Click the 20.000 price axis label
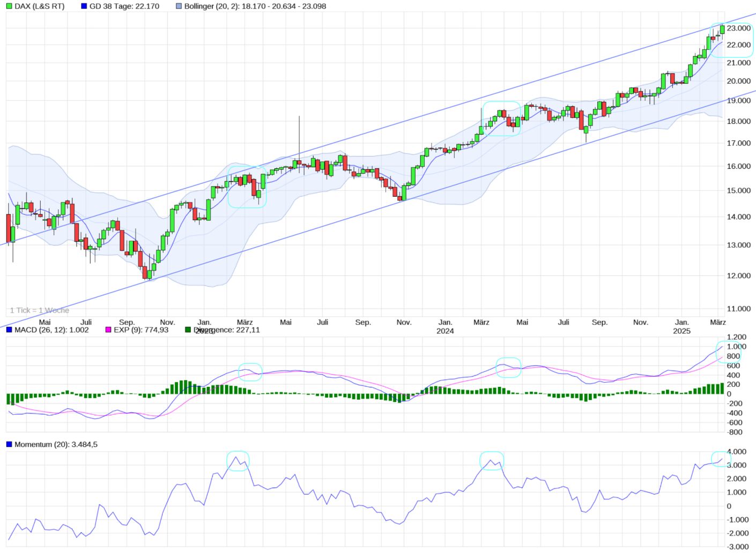Screen dimensions: 756x560 click(739, 81)
